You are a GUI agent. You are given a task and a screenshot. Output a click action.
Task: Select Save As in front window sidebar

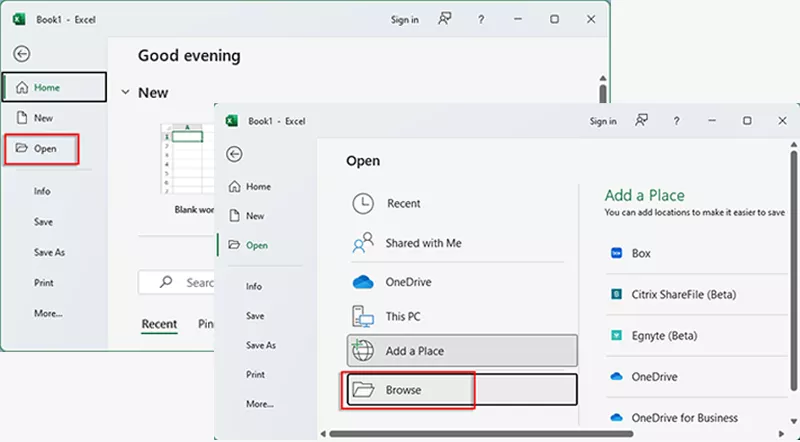tap(260, 345)
